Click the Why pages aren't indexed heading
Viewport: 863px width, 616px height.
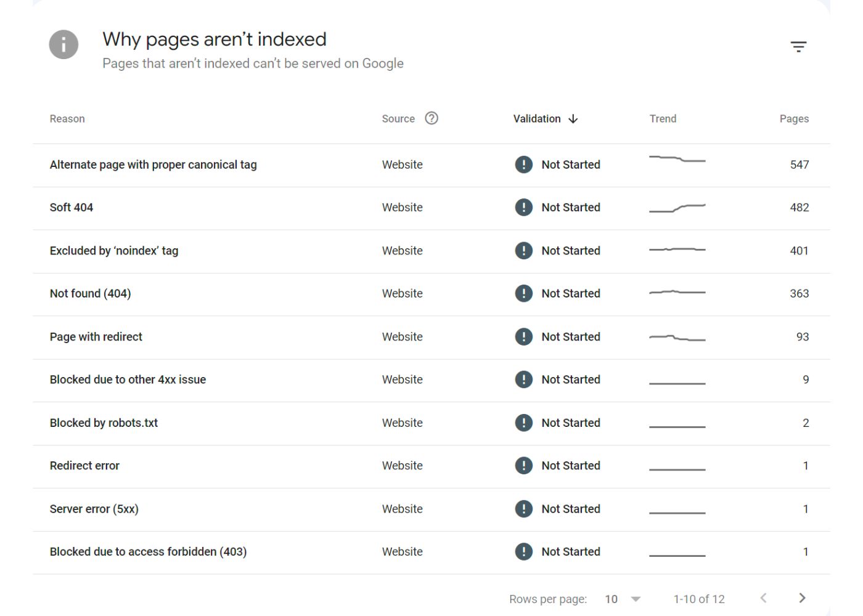(x=215, y=39)
